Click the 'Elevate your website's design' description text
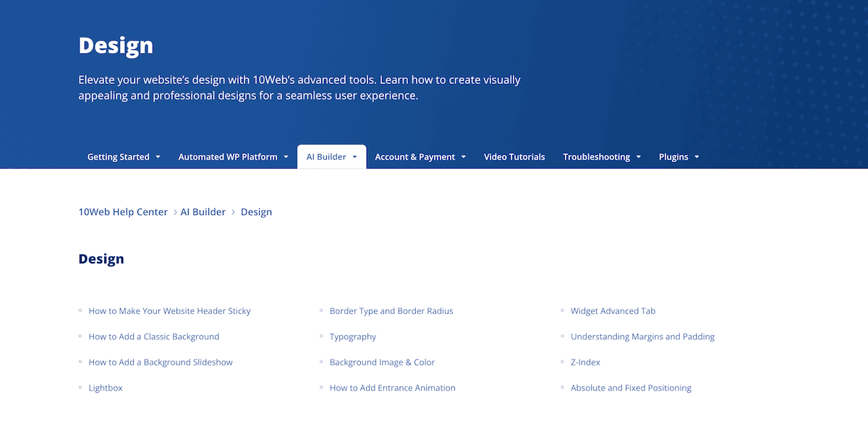The image size is (868, 437). coord(299,88)
